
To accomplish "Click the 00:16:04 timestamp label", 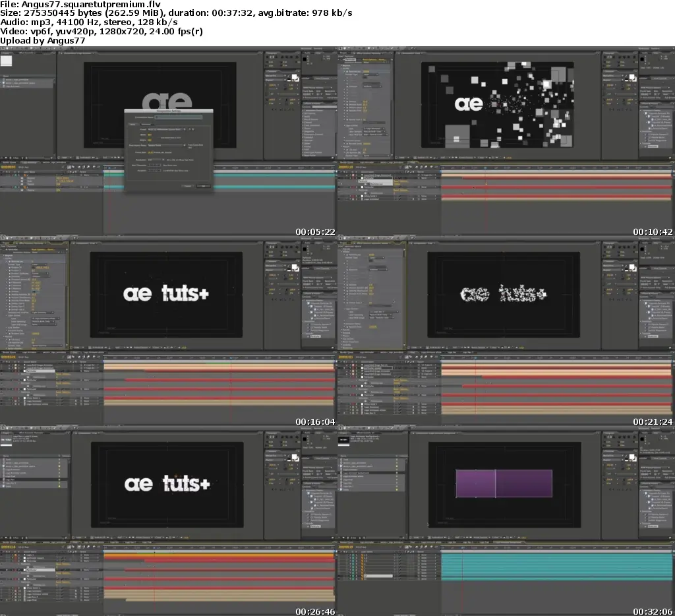I will [315, 421].
